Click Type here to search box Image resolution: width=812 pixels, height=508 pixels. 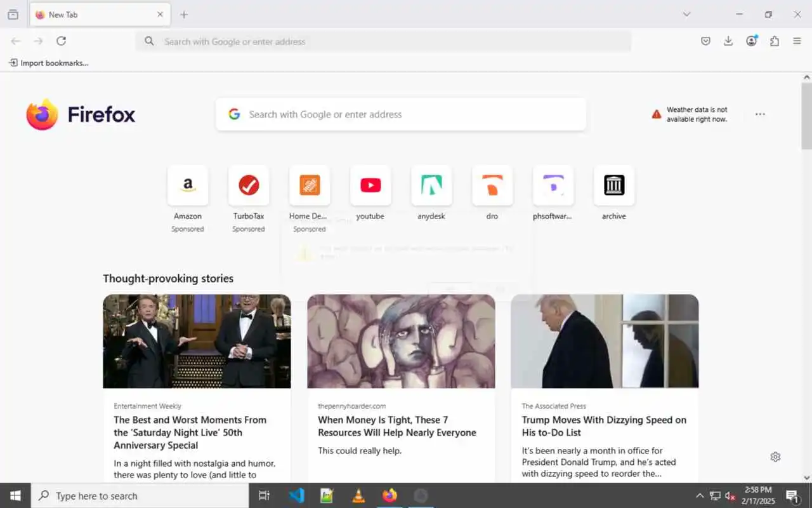point(140,496)
